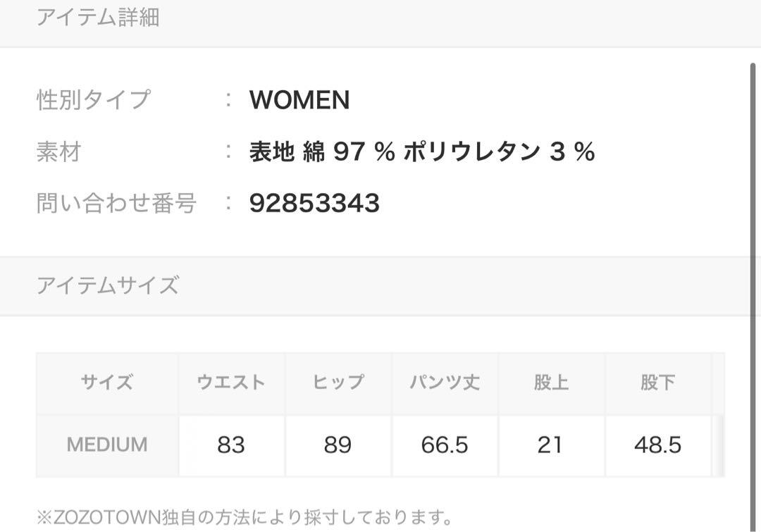The image size is (761, 532).
Task: Click the vertical scrollbar on the right
Action: 753,297
